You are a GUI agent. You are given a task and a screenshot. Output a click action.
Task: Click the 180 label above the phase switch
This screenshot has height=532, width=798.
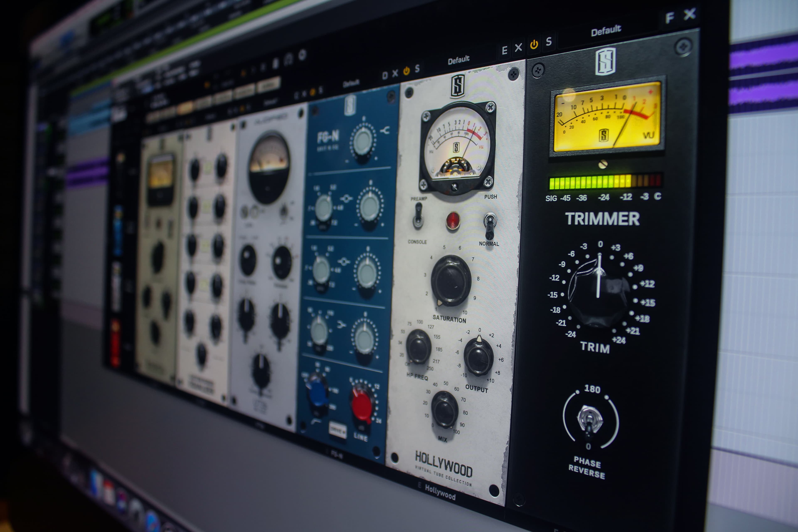click(x=592, y=389)
